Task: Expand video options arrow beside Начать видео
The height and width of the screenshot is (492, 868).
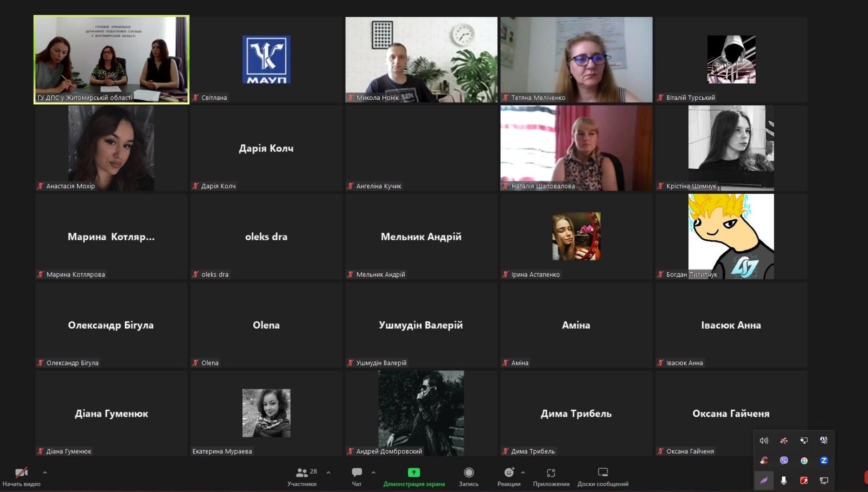Action: pyautogui.click(x=45, y=472)
